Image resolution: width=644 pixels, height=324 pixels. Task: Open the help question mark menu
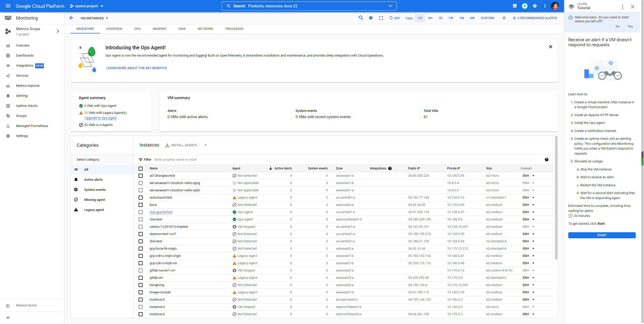tap(535, 6)
